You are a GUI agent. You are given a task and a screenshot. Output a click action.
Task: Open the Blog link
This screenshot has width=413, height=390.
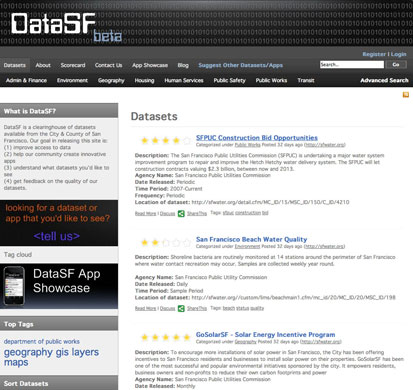point(183,65)
